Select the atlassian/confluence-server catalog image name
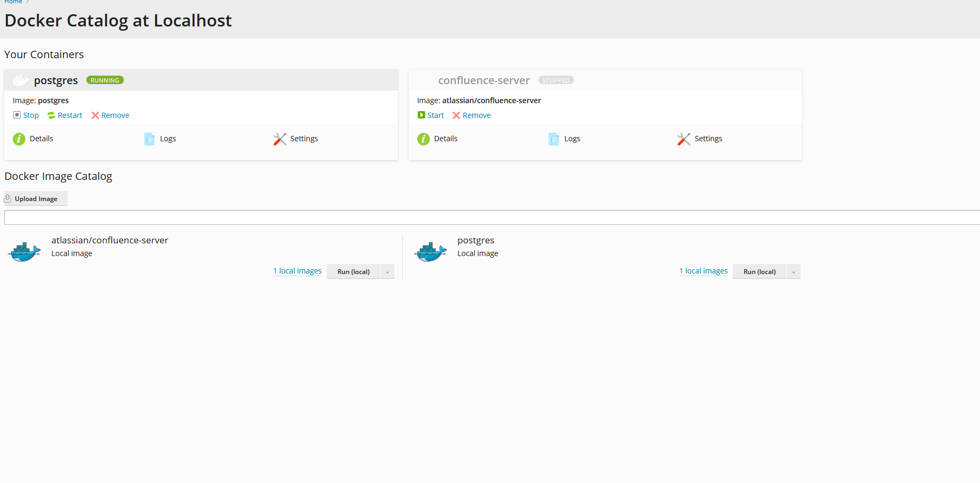This screenshot has height=483, width=980. coord(110,240)
